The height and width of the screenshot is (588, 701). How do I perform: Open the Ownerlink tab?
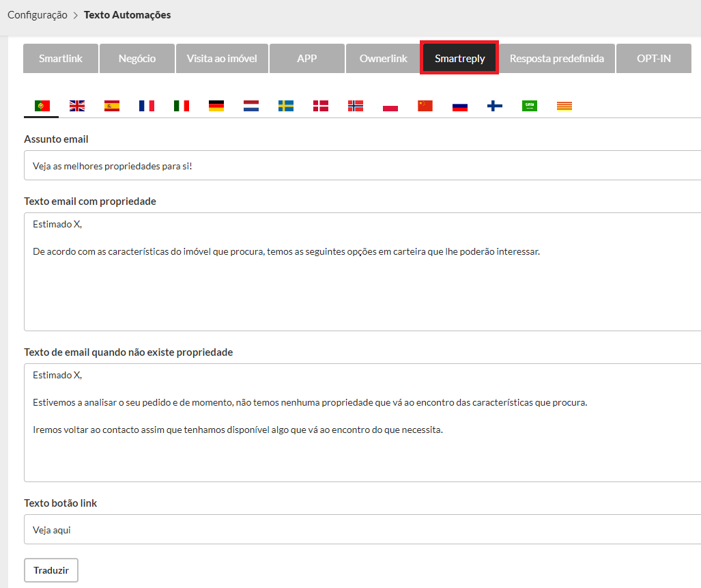coord(384,59)
